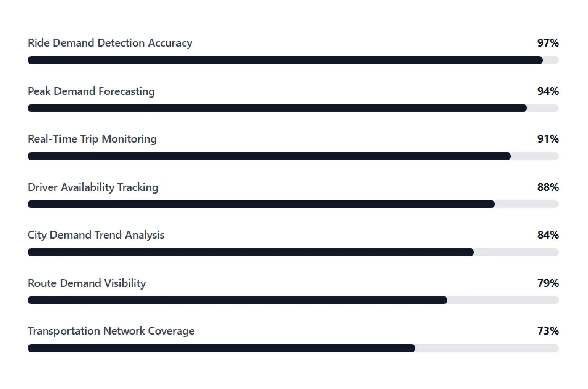The height and width of the screenshot is (389, 588).
Task: Select the City Demand Trend Analysis label
Action: 96,235
